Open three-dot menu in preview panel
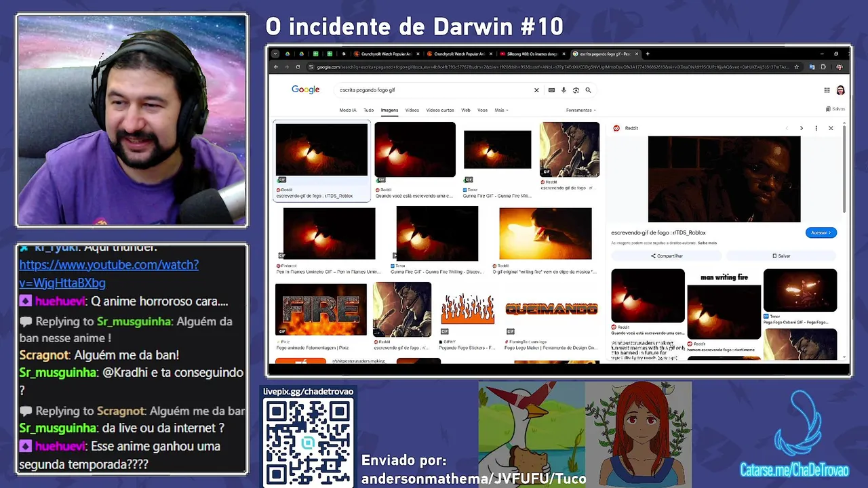 pos(816,128)
